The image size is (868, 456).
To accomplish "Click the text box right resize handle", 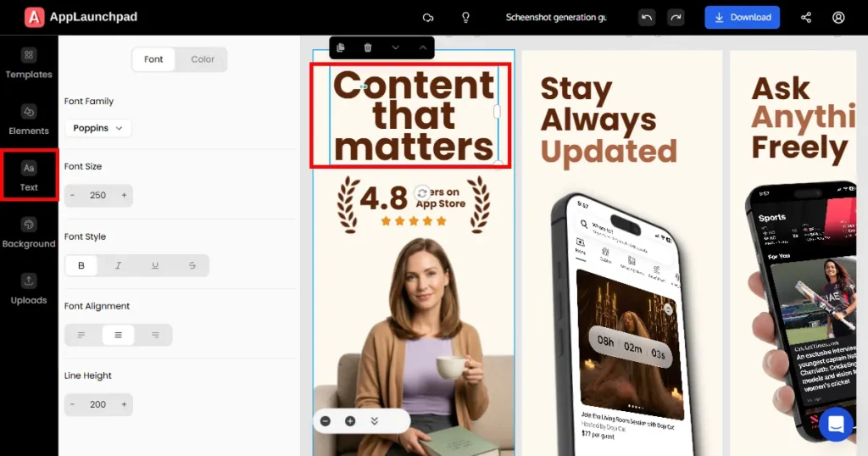I will tap(497, 112).
